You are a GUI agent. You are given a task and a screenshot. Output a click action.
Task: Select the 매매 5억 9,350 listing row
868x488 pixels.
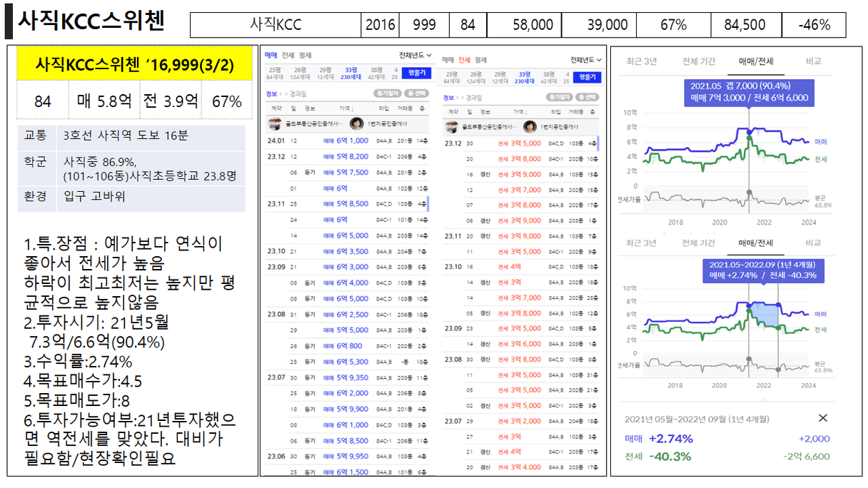pos(348,377)
